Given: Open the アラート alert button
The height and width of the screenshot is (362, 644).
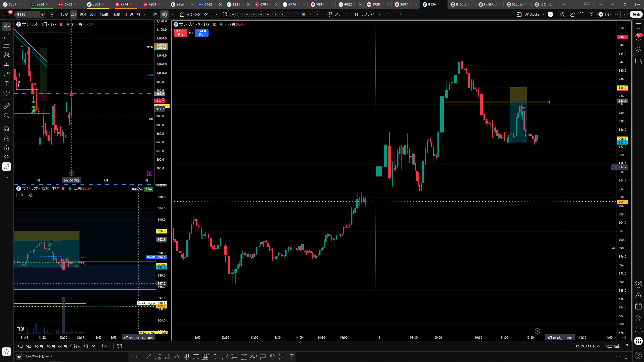Looking at the screenshot, I should (x=338, y=14).
